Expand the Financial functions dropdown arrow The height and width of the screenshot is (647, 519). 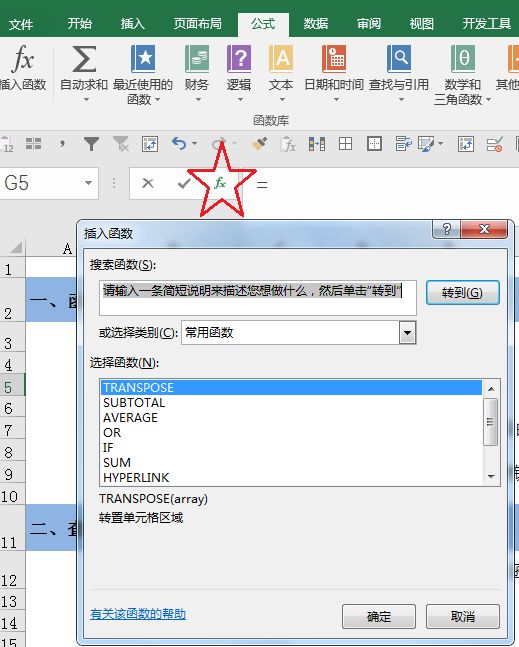(198, 99)
